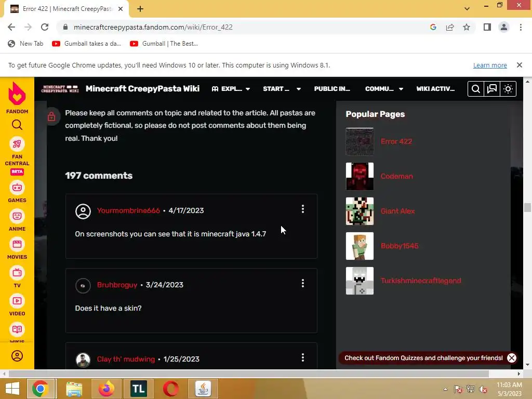The height and width of the screenshot is (399, 532).
Task: Open the 'Gumball | The Best...' bookmark
Action: coord(164,44)
